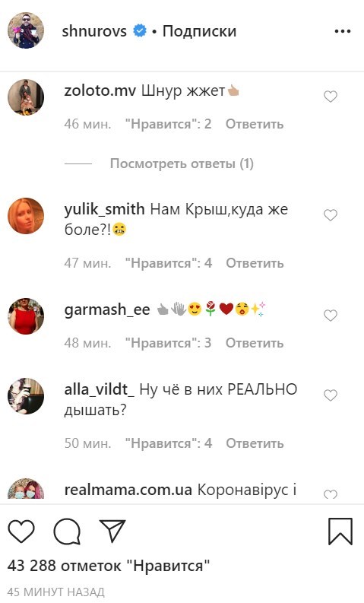The image size is (364, 603).
Task: Open shnurovs profile avatar picture
Action: point(26,30)
